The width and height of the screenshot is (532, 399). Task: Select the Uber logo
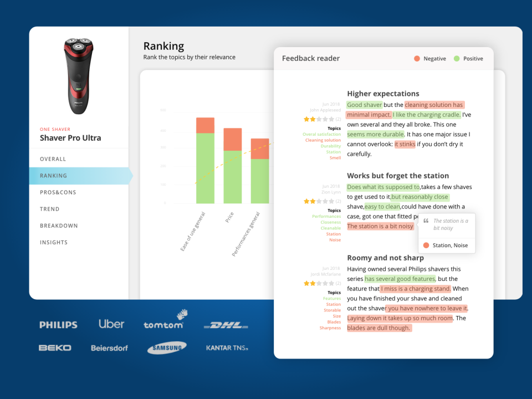[111, 324]
